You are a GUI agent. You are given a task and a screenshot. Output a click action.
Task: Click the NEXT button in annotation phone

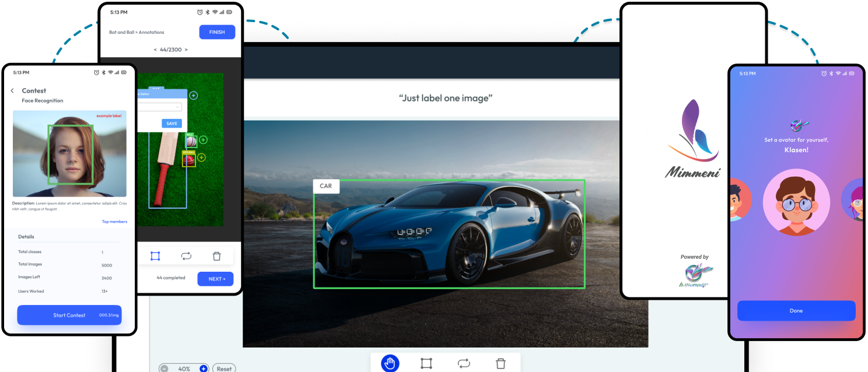coord(215,279)
